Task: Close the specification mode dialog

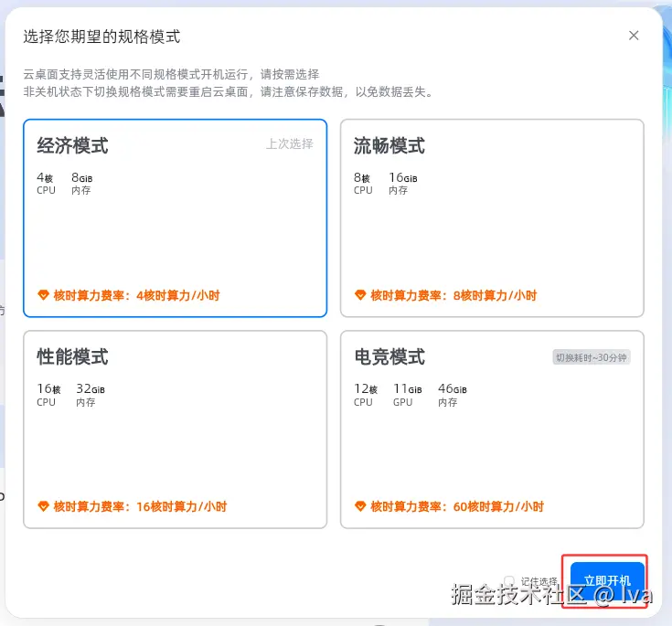Action: tap(634, 36)
